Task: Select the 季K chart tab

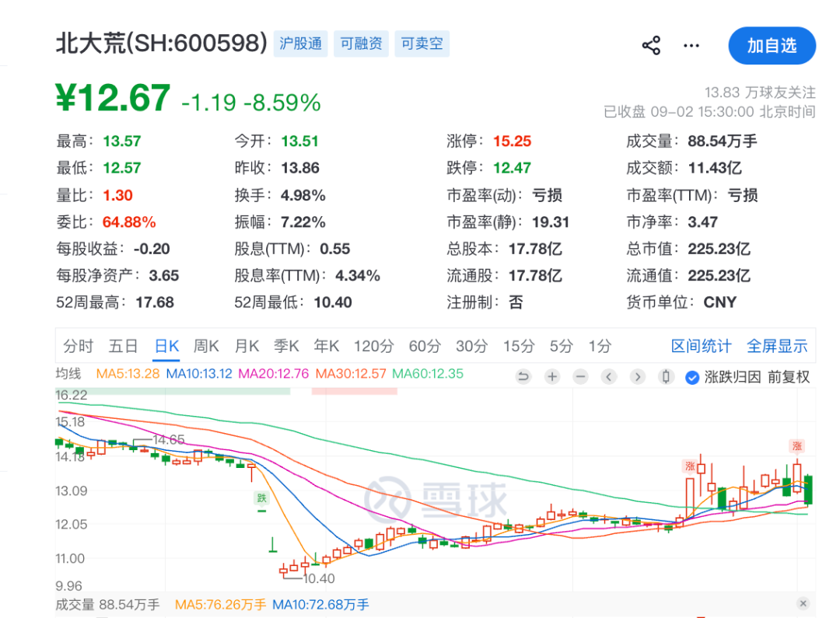Action: click(x=286, y=346)
